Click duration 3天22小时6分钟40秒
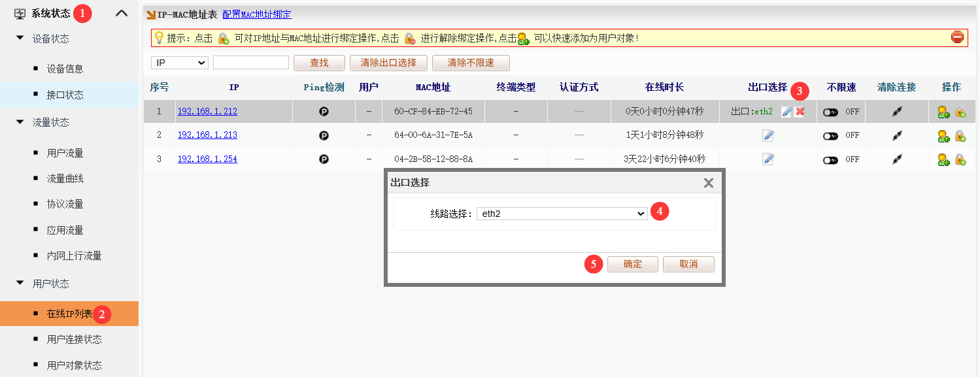Image resolution: width=980 pixels, height=377 pixels. tap(664, 159)
